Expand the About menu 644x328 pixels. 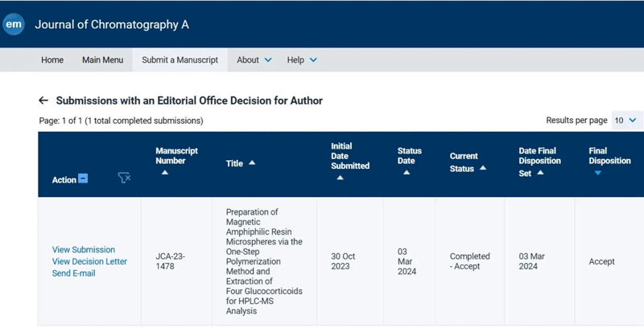point(254,59)
